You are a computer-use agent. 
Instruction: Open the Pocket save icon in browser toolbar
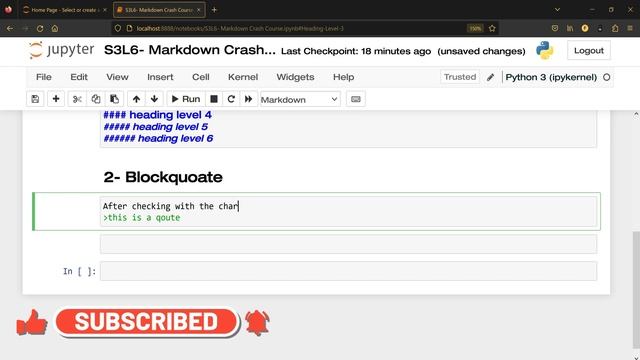pyautogui.click(x=555, y=28)
